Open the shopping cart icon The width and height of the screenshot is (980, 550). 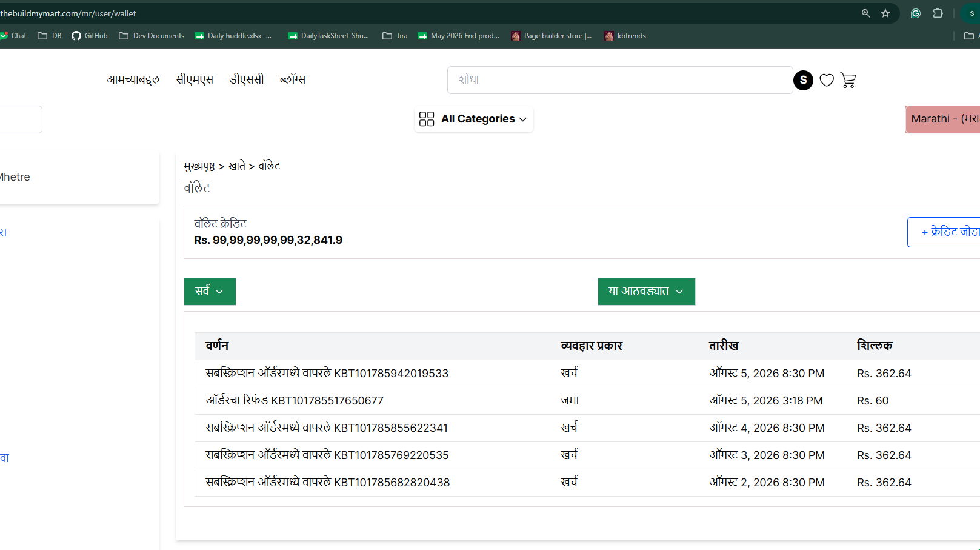848,80
